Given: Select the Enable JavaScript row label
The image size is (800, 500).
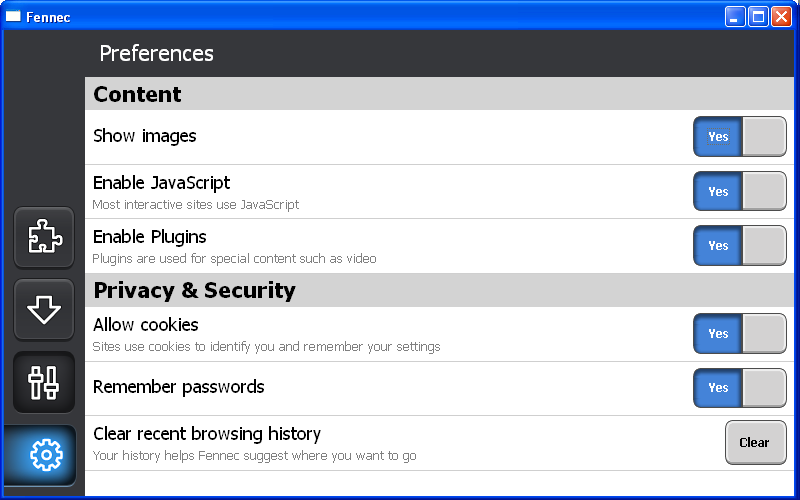Looking at the screenshot, I should pos(161,183).
